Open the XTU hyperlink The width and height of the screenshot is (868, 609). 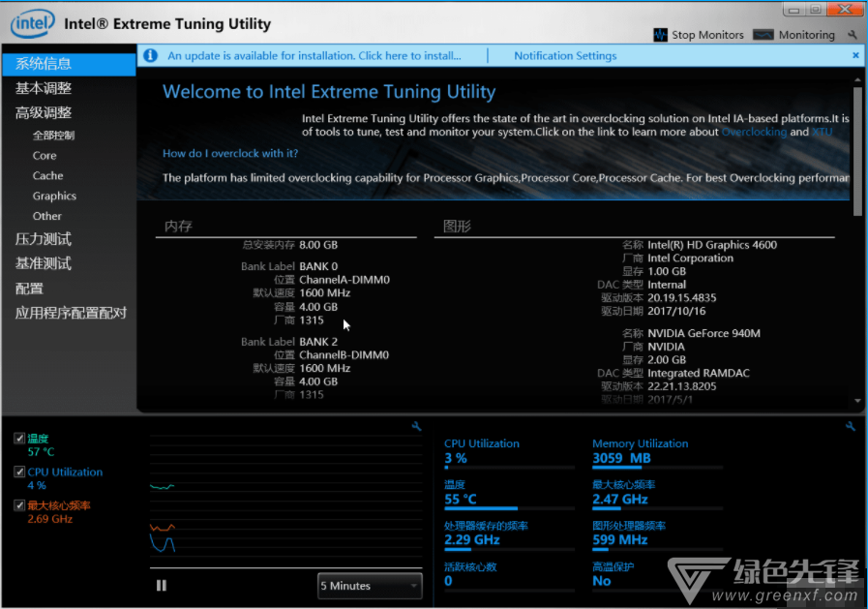(823, 132)
